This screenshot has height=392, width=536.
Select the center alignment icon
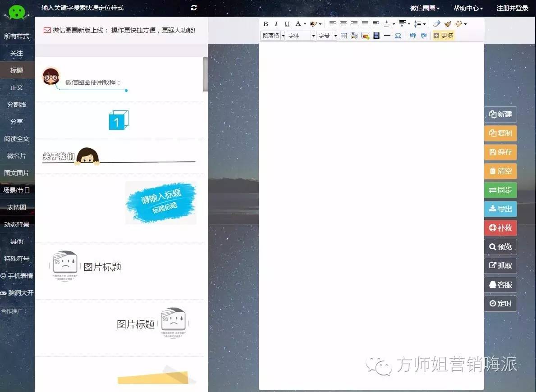point(344,24)
